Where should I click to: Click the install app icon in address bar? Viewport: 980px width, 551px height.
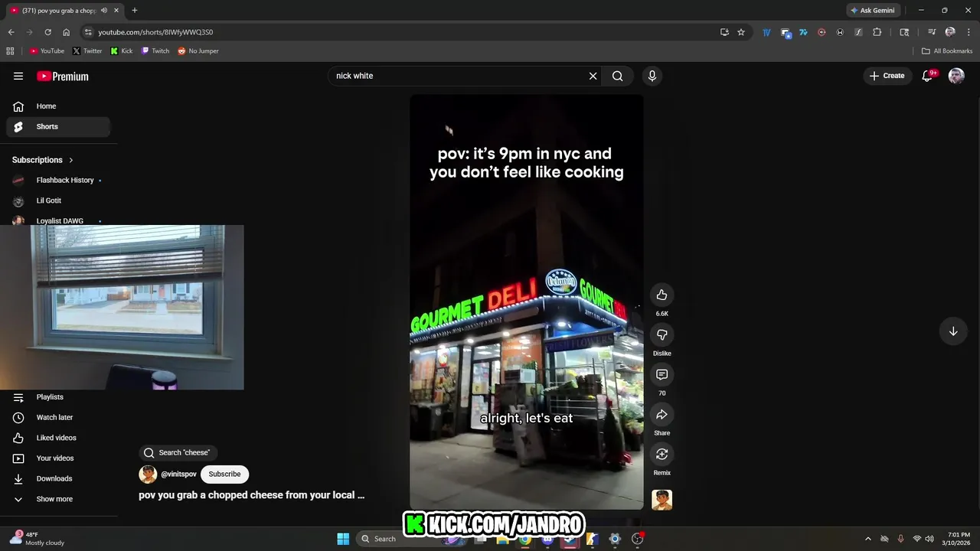pos(724,32)
